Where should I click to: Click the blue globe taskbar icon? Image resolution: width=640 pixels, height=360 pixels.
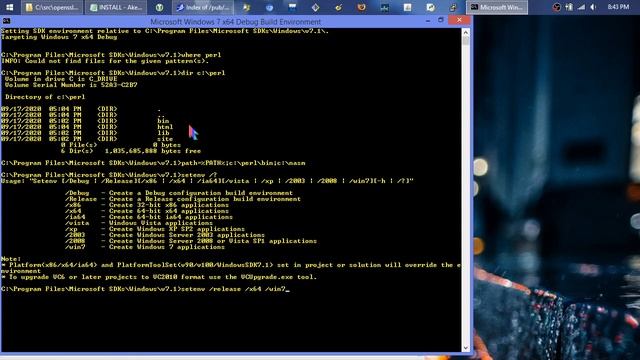(x=269, y=7)
